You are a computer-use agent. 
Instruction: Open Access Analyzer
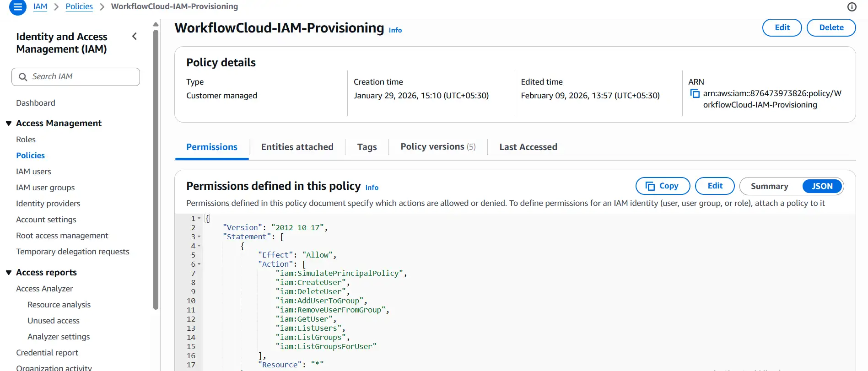pos(44,289)
